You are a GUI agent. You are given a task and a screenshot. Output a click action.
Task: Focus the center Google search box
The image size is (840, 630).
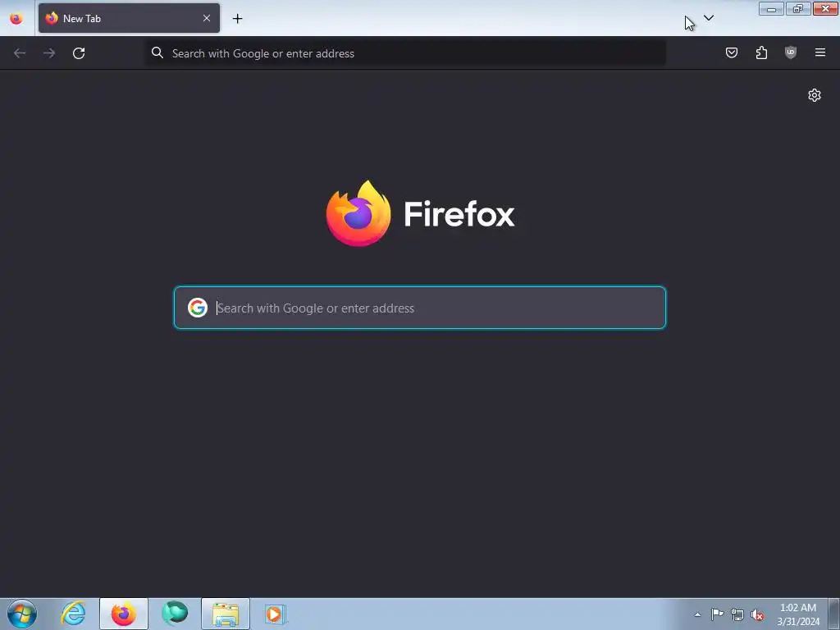pyautogui.click(x=420, y=308)
